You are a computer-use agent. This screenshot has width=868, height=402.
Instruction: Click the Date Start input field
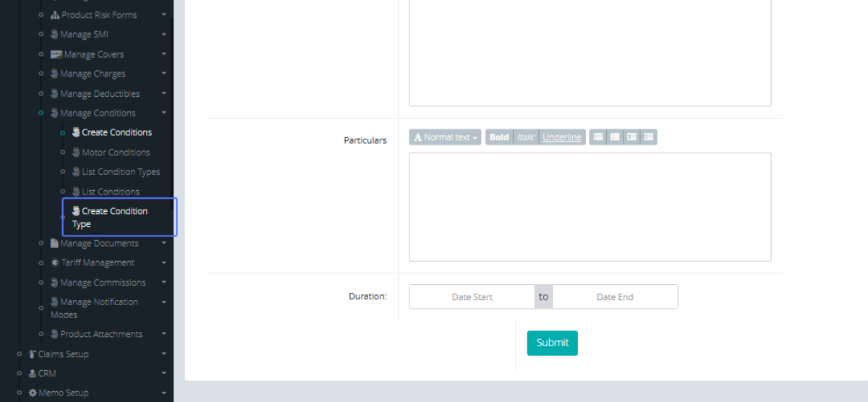tap(472, 297)
